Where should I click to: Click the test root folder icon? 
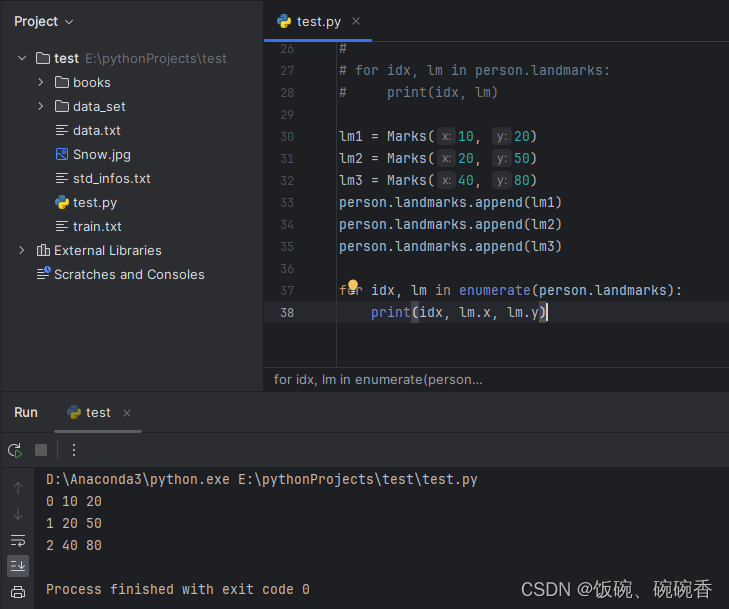pos(43,58)
